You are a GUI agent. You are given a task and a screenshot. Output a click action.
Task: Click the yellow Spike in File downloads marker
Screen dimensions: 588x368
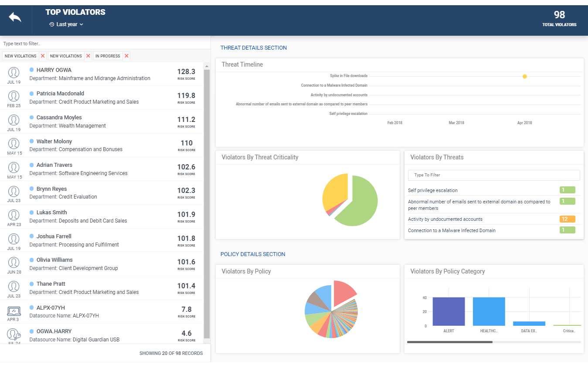pyautogui.click(x=525, y=76)
